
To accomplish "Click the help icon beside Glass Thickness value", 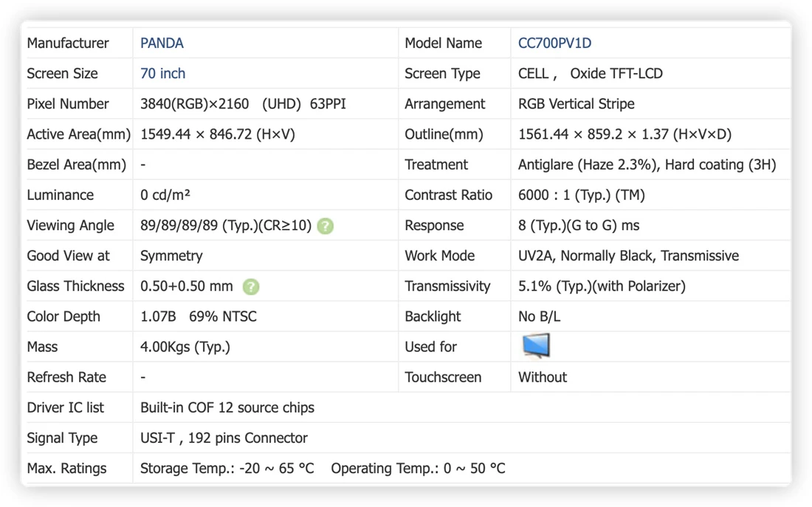I will point(251,286).
